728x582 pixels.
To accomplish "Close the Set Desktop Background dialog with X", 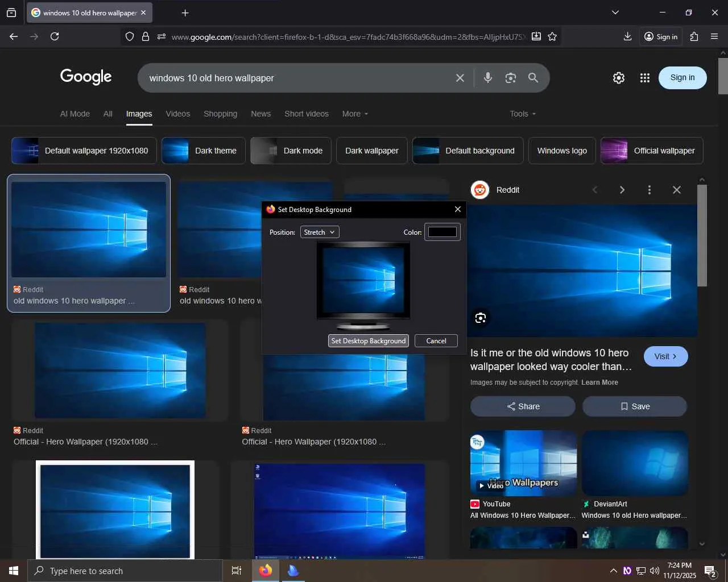I will coord(458,209).
